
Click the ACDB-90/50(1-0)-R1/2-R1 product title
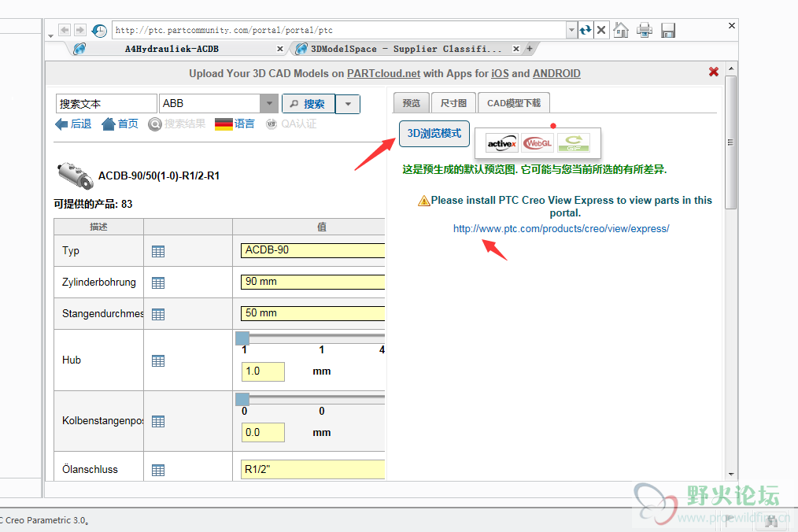pyautogui.click(x=159, y=175)
